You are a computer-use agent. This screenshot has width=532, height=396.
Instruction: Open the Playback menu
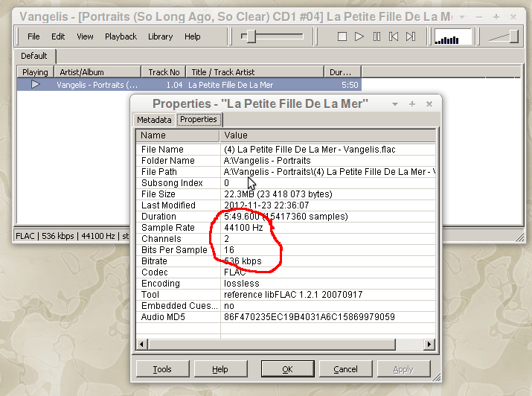point(121,36)
